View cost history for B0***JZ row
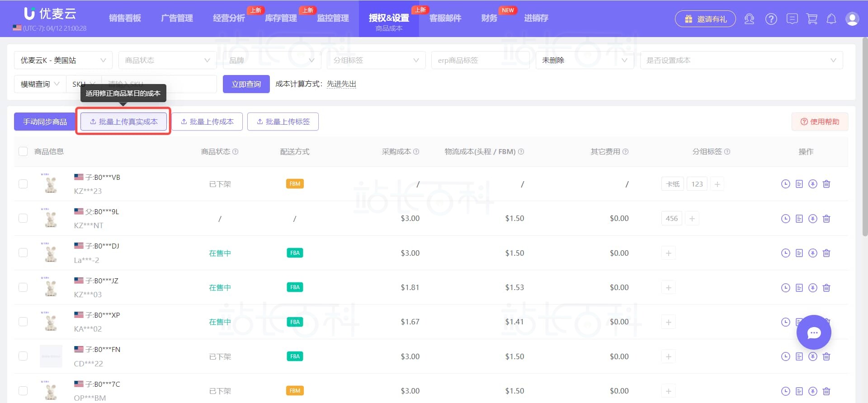 pyautogui.click(x=786, y=288)
